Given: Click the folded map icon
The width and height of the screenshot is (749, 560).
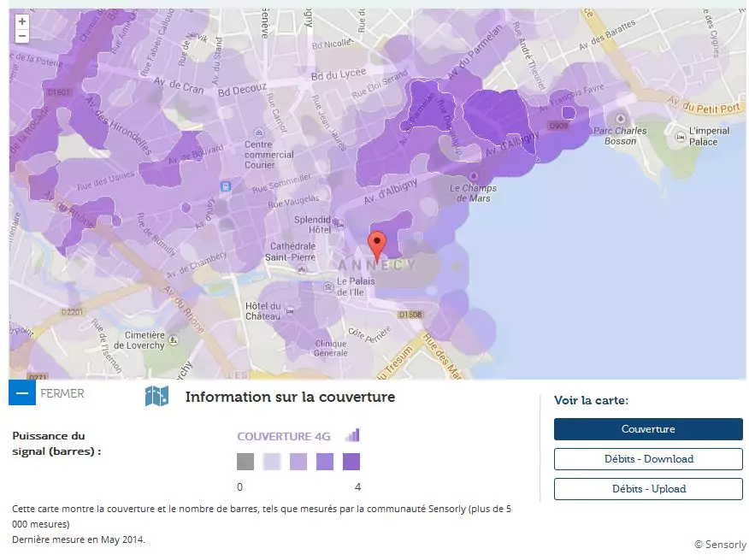Looking at the screenshot, I should [x=156, y=396].
